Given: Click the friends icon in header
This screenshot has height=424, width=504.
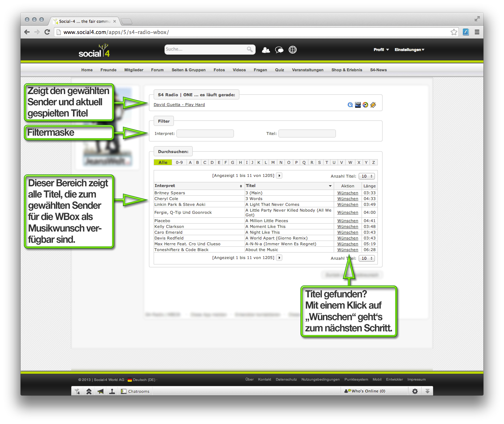Looking at the screenshot, I should click(266, 50).
